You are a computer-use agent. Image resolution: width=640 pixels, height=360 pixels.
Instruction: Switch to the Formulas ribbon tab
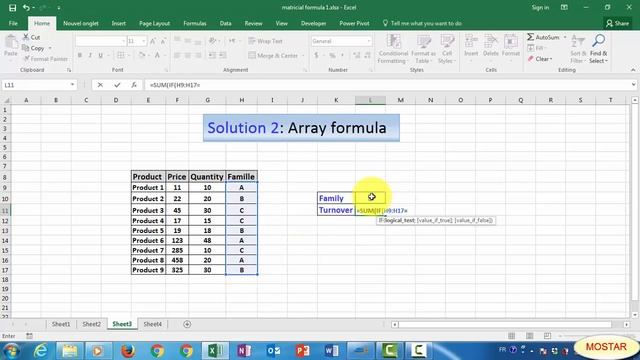(x=195, y=23)
